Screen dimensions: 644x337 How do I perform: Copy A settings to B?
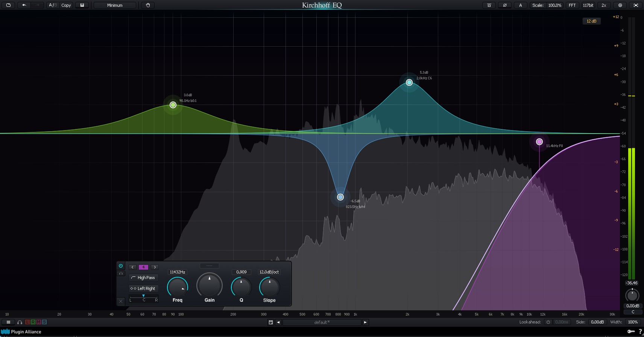[x=66, y=5]
